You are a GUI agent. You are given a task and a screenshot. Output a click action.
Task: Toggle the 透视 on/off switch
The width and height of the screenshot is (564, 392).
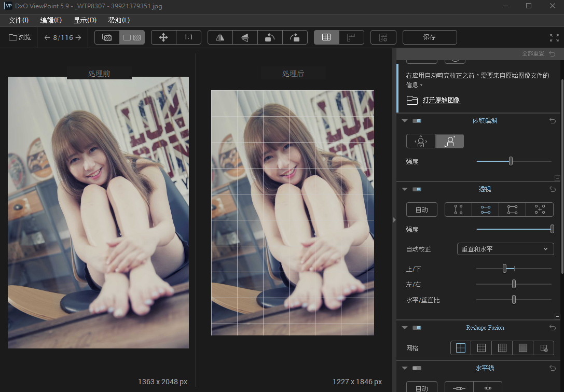(x=417, y=189)
